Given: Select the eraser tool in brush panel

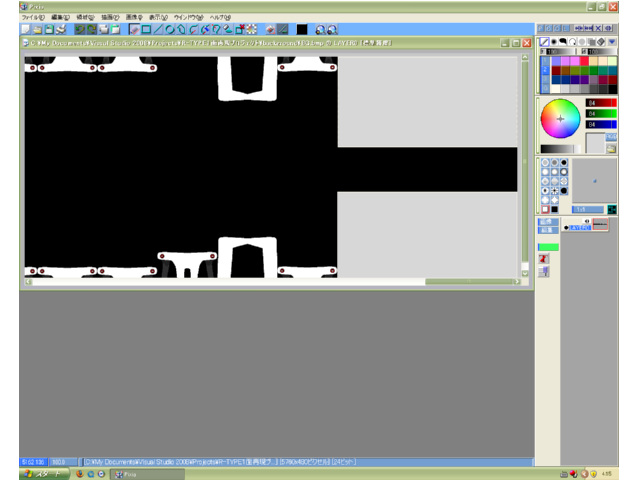Looking at the screenshot, I should pos(601,42).
